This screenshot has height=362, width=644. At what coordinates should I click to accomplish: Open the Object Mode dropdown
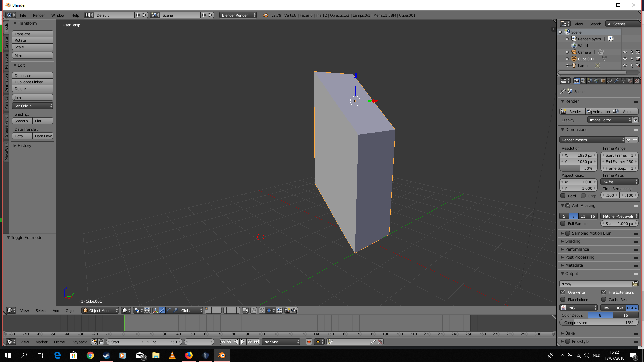(x=100, y=310)
